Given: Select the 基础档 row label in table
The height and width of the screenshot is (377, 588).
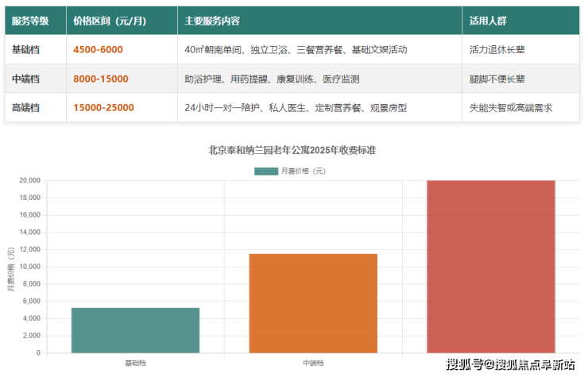Looking at the screenshot, I should pos(26,49).
